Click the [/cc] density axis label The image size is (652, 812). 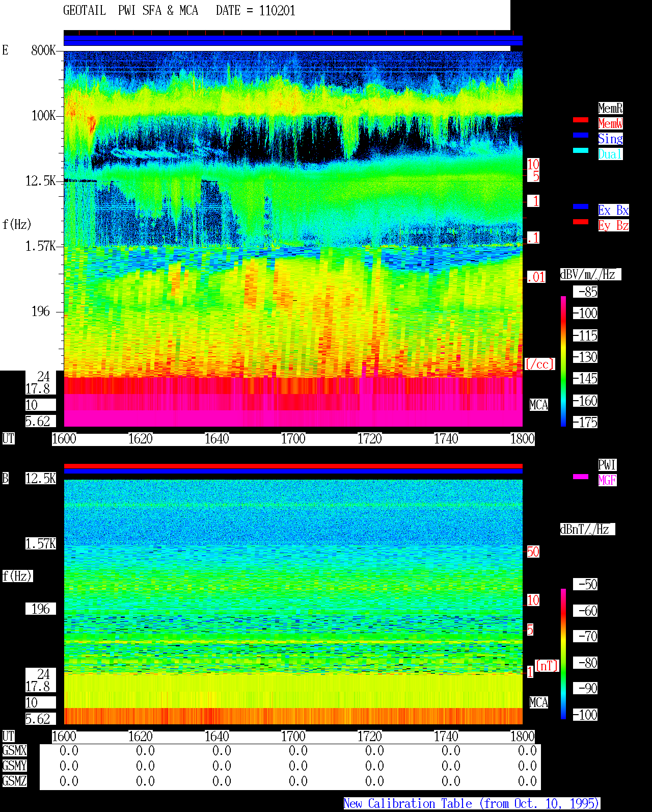click(x=539, y=364)
